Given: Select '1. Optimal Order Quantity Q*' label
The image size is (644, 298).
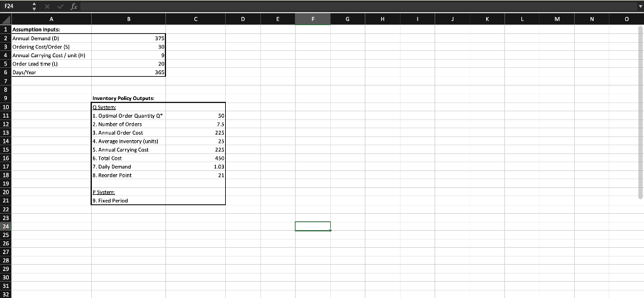Looking at the screenshot, I should pyautogui.click(x=128, y=115).
